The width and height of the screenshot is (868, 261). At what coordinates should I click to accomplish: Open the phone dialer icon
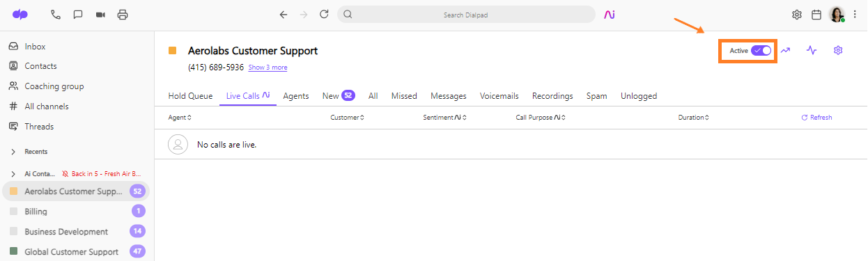click(x=56, y=14)
